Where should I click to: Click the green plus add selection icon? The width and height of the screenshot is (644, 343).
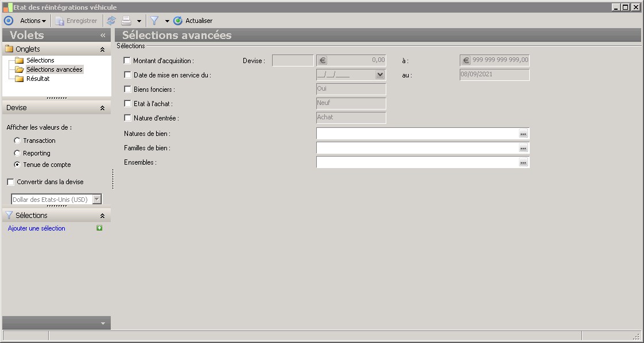tap(99, 228)
